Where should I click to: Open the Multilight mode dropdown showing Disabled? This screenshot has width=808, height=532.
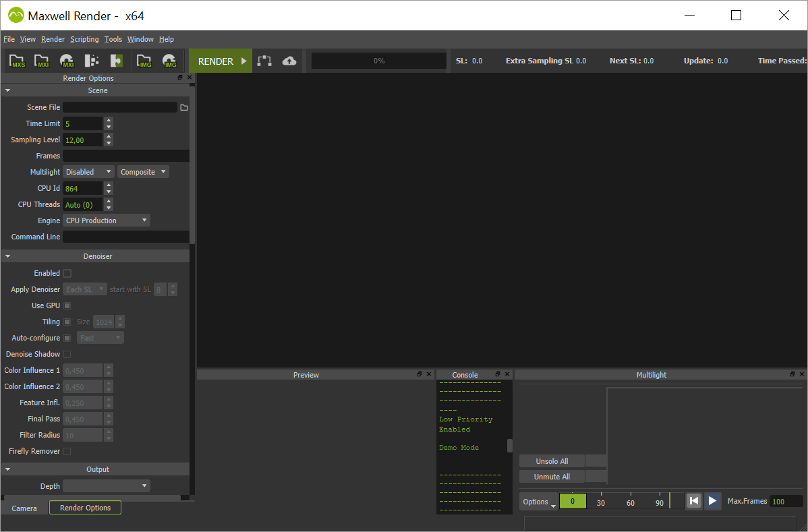pos(88,171)
